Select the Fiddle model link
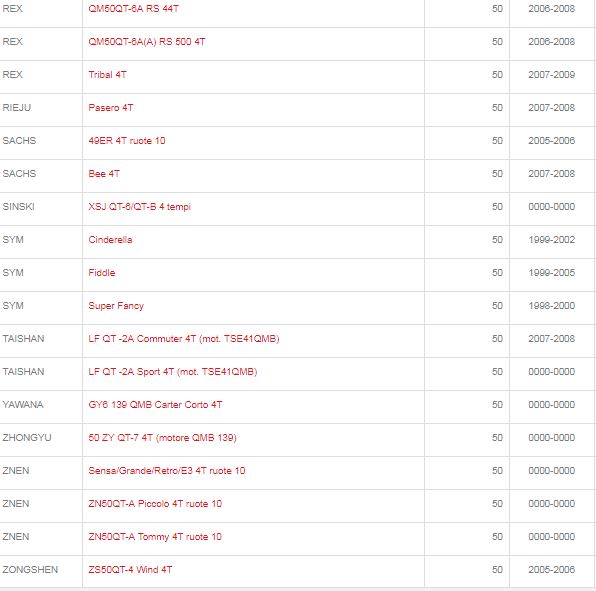 [101, 273]
